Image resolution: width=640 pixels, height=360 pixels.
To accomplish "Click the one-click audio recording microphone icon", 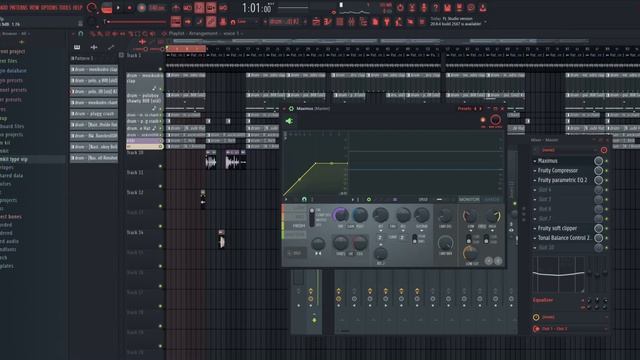I will tap(424, 7).
